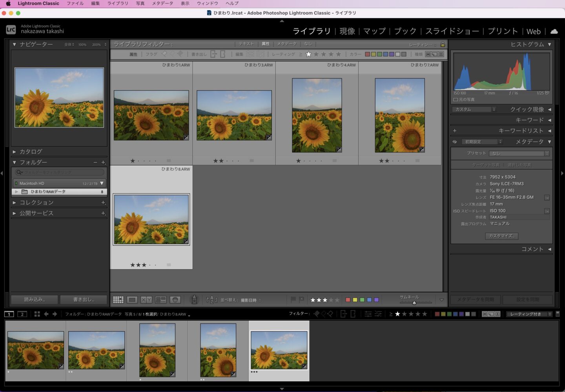This screenshot has height=392, width=565.
Task: Open Survey view in the toolbar
Action: [x=160, y=300]
